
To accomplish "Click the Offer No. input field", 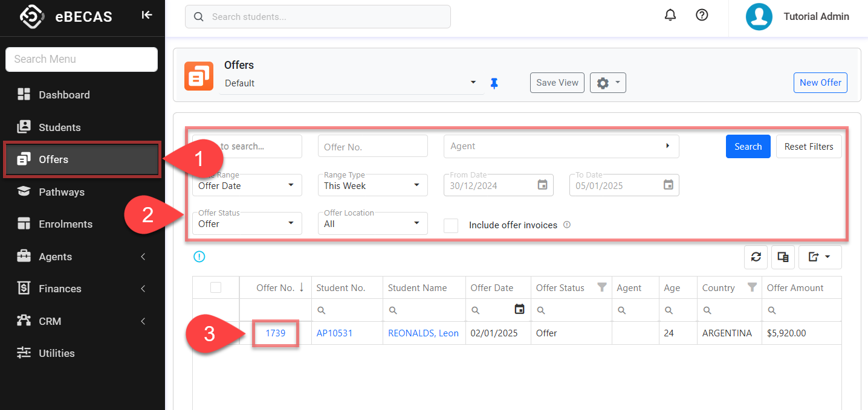I will [x=372, y=147].
